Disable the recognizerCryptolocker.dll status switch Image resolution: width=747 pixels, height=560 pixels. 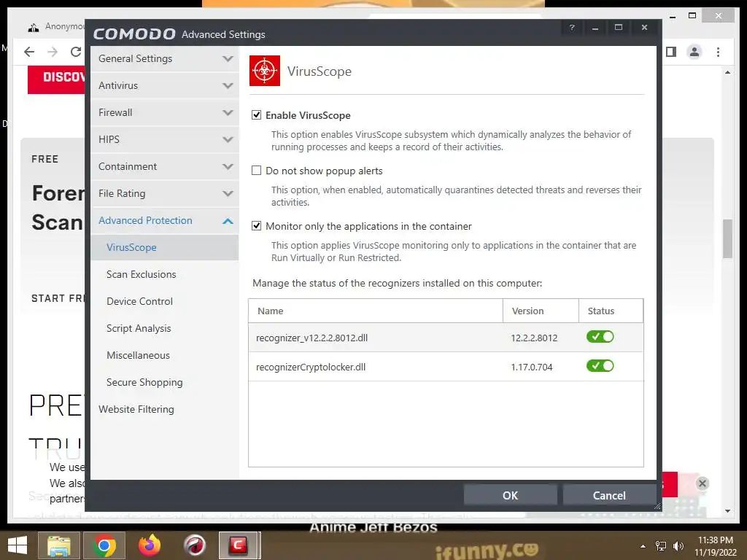[600, 366]
